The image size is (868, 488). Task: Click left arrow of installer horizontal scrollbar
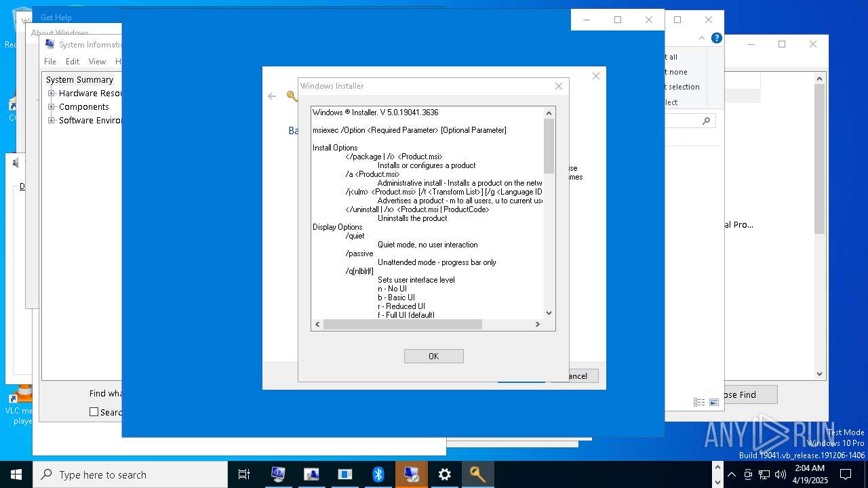point(317,325)
